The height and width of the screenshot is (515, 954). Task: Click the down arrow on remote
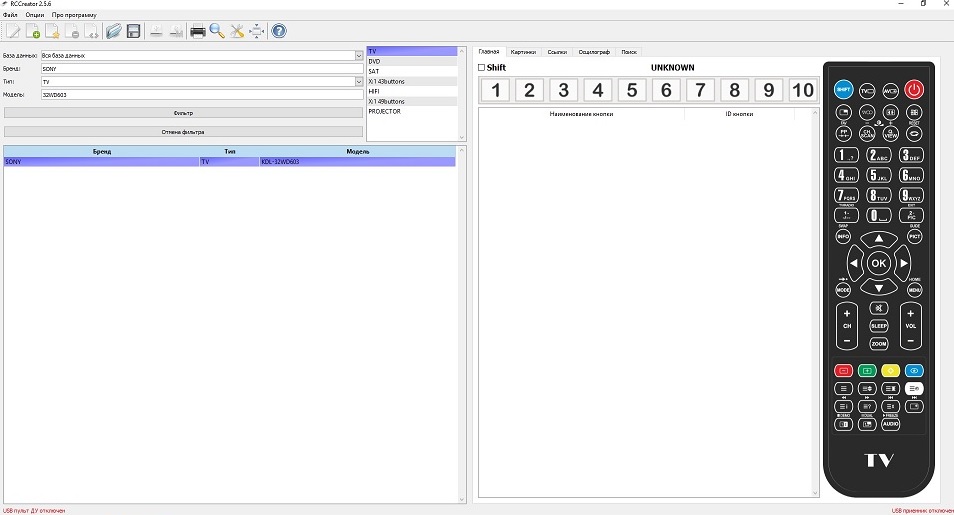pyautogui.click(x=879, y=287)
